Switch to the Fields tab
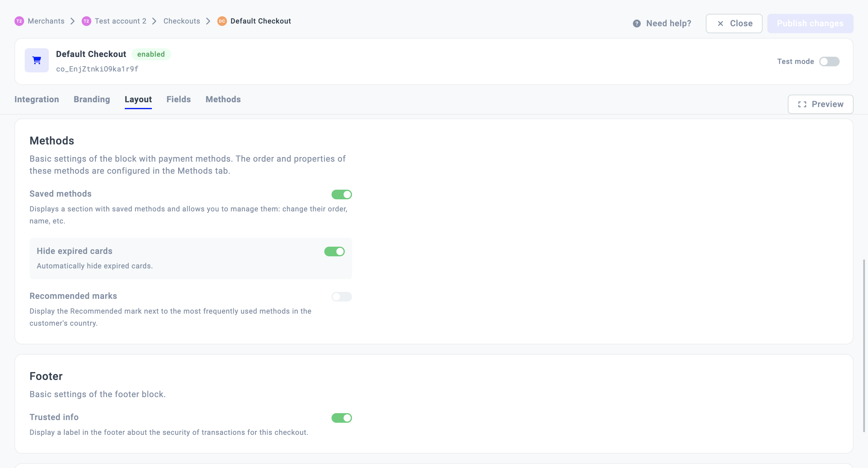Viewport: 868px width, 468px height. [179, 100]
